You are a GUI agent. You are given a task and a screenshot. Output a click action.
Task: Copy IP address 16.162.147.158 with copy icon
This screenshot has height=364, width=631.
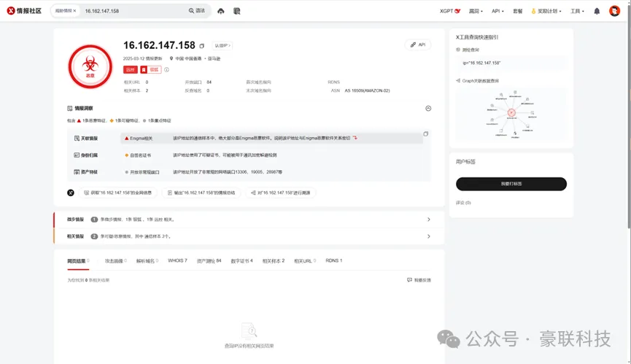pos(202,46)
